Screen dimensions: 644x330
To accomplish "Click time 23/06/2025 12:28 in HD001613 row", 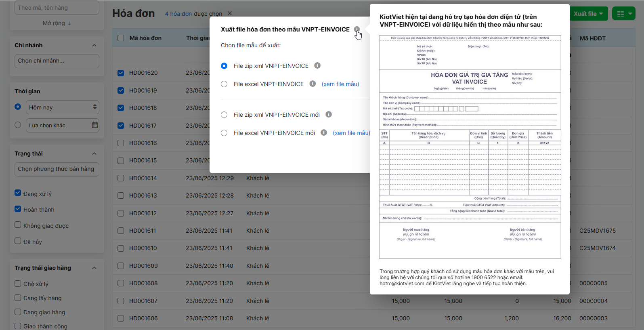I will point(210,195).
